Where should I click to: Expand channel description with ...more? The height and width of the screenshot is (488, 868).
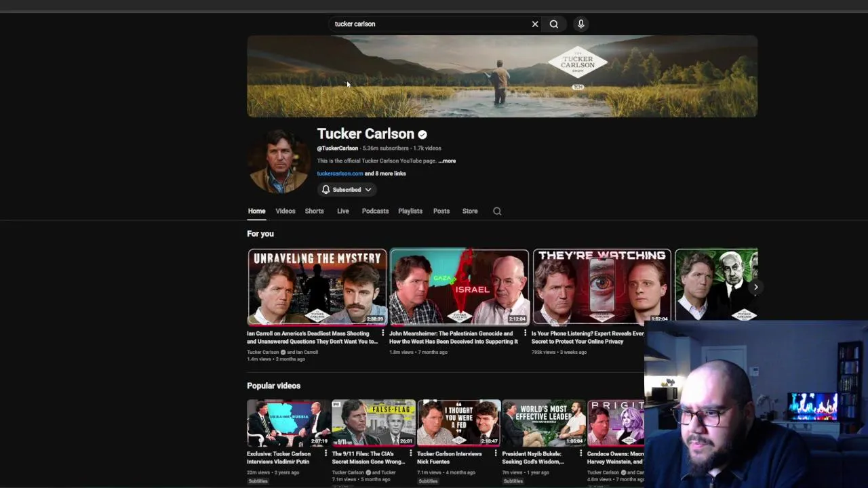(447, 161)
